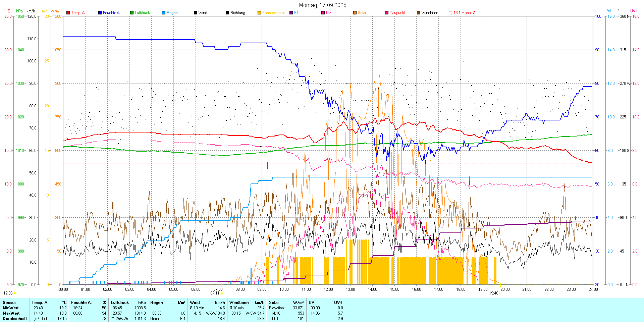Click the brown Windböen legend square

(419, 13)
